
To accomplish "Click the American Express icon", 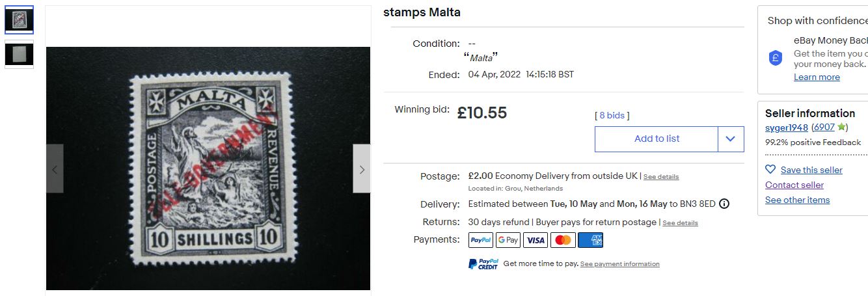I will point(590,240).
